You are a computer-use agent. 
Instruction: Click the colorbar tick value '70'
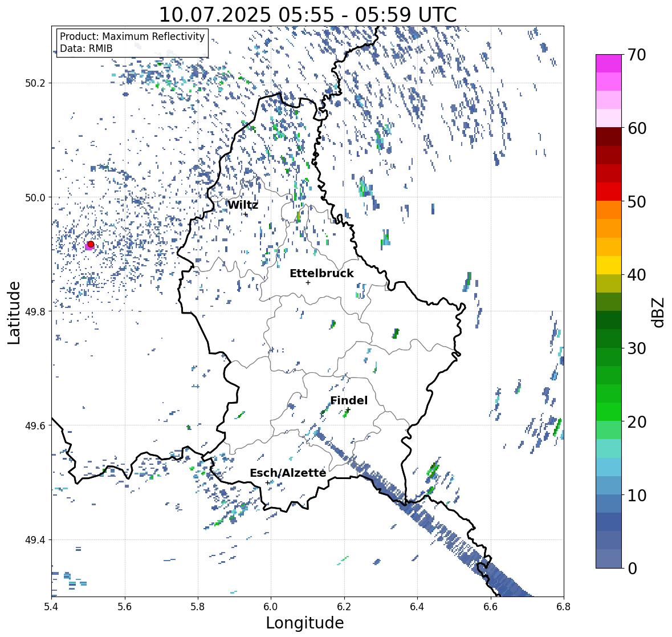[x=637, y=55]
